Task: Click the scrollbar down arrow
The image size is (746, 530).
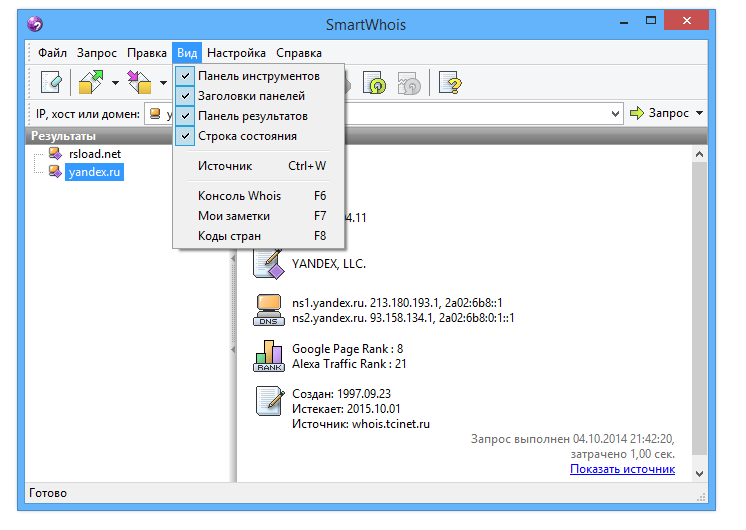Action: click(699, 473)
